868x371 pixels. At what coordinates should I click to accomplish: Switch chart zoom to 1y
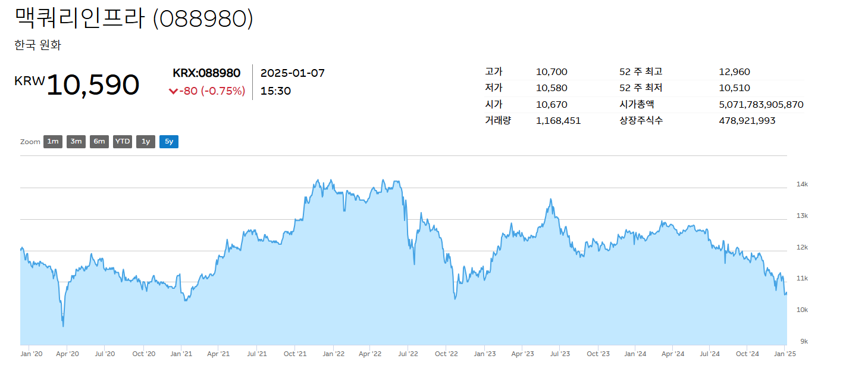pyautogui.click(x=146, y=142)
